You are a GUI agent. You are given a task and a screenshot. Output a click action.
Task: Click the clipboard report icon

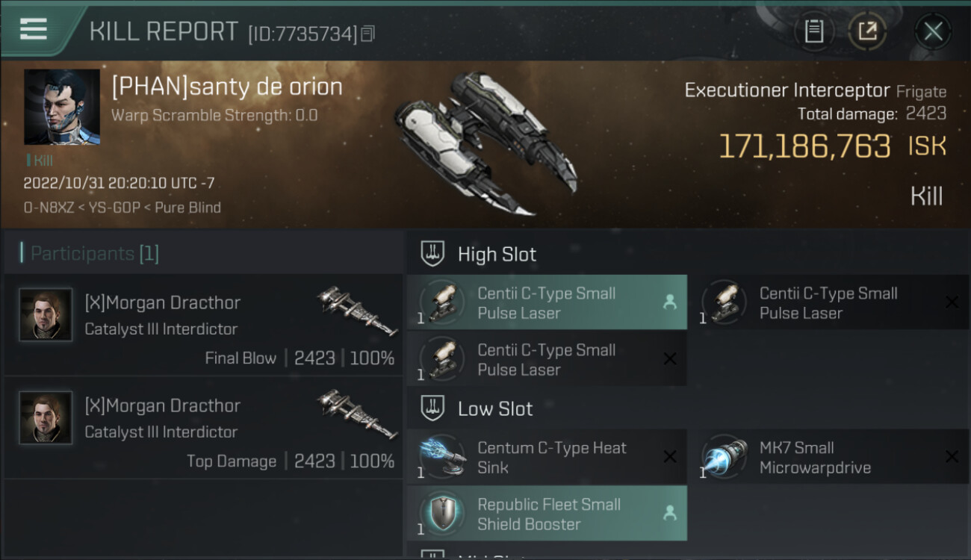click(x=813, y=31)
